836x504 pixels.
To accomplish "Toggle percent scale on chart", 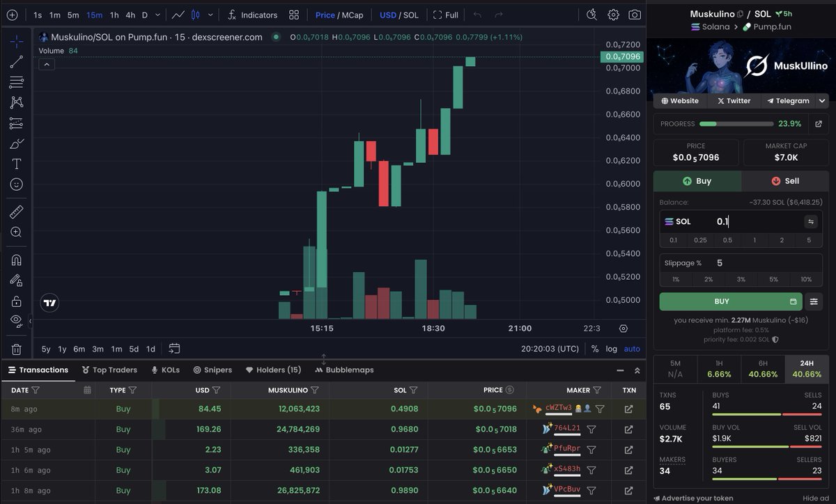I will [x=595, y=349].
